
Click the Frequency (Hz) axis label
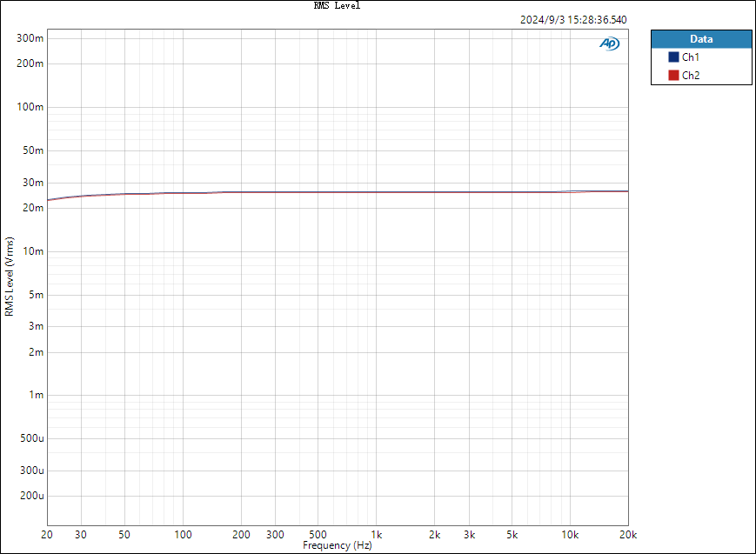click(337, 545)
